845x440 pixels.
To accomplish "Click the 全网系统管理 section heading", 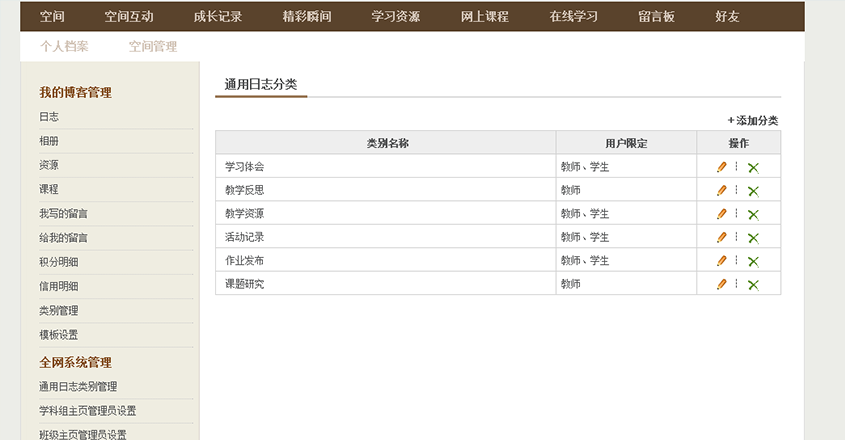I will [75, 362].
